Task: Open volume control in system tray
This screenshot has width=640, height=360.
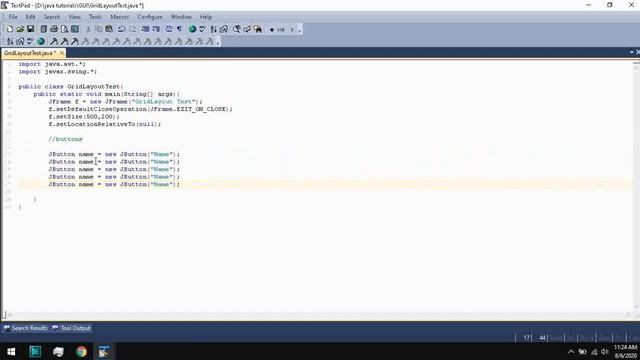Action: (x=604, y=351)
